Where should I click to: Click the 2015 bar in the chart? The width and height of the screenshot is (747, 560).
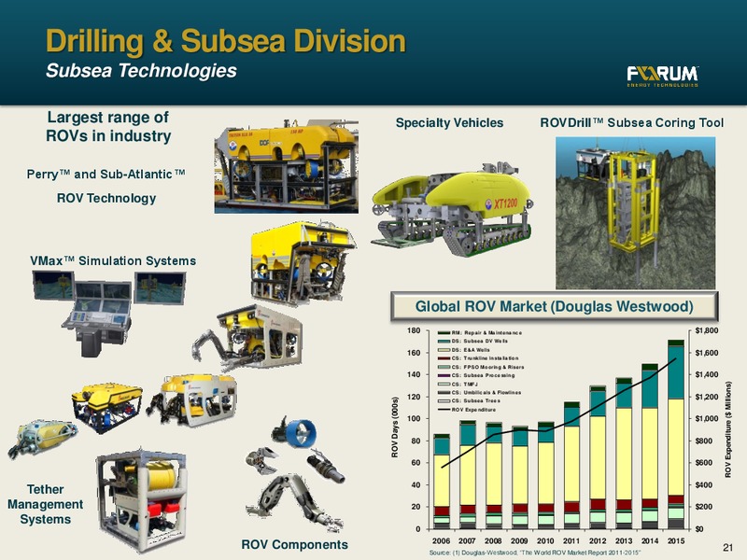[x=675, y=434]
